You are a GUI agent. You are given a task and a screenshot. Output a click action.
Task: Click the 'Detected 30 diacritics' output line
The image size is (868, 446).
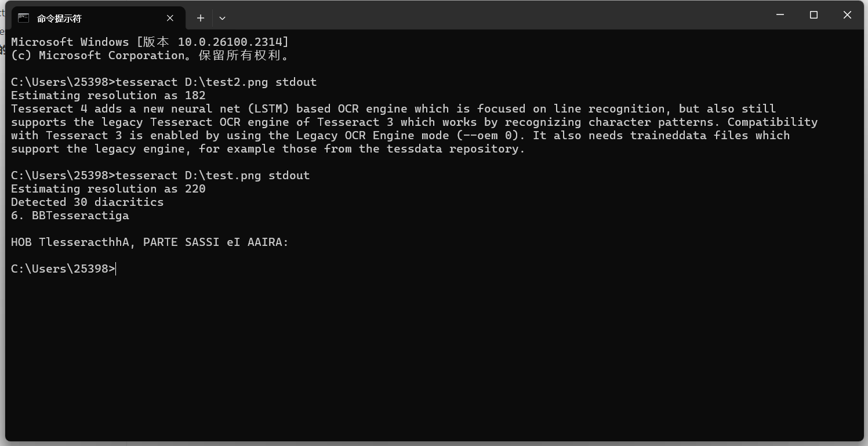(x=88, y=202)
